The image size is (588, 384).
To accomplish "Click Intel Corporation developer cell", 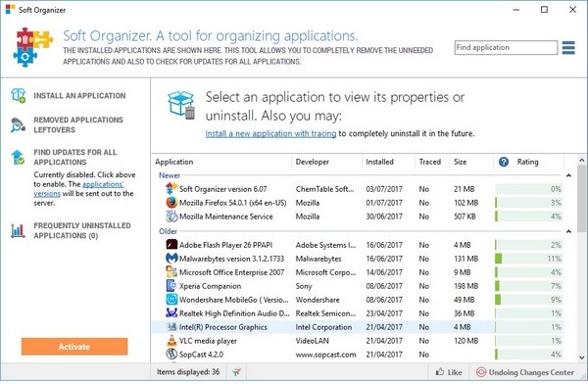I will [323, 327].
